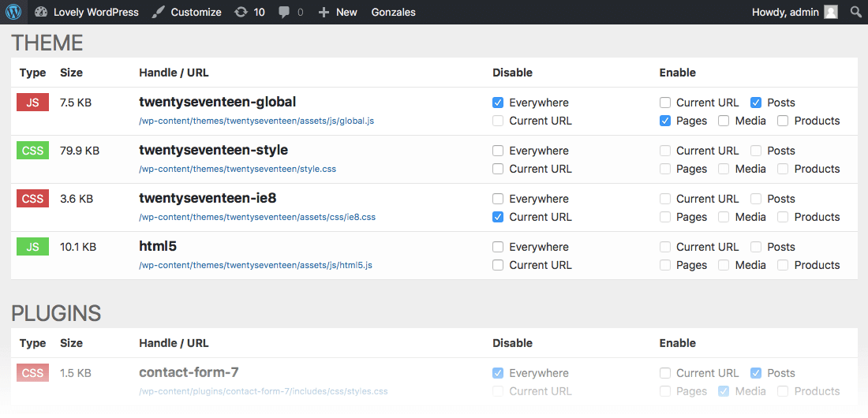The height and width of the screenshot is (418, 868).
Task: Click the updates circular arrows icon
Action: 241,12
